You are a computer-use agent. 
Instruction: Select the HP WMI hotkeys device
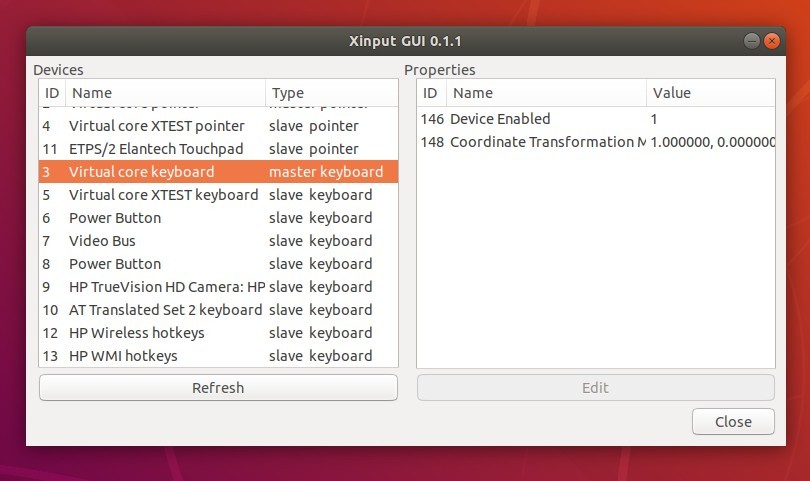pos(219,355)
